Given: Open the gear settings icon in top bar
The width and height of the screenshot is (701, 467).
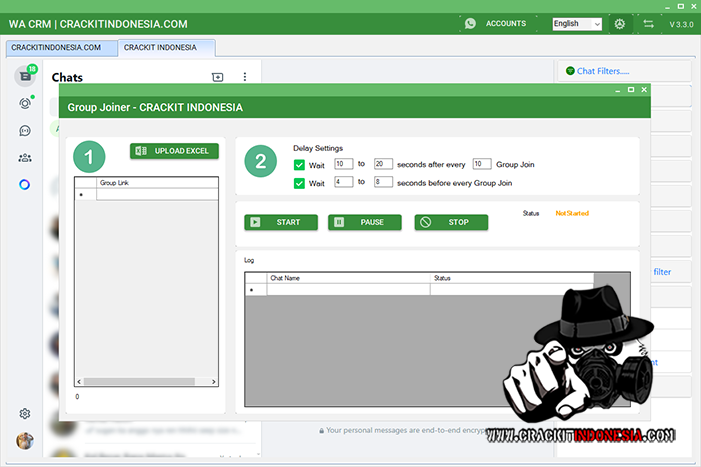Looking at the screenshot, I should pos(620,23).
